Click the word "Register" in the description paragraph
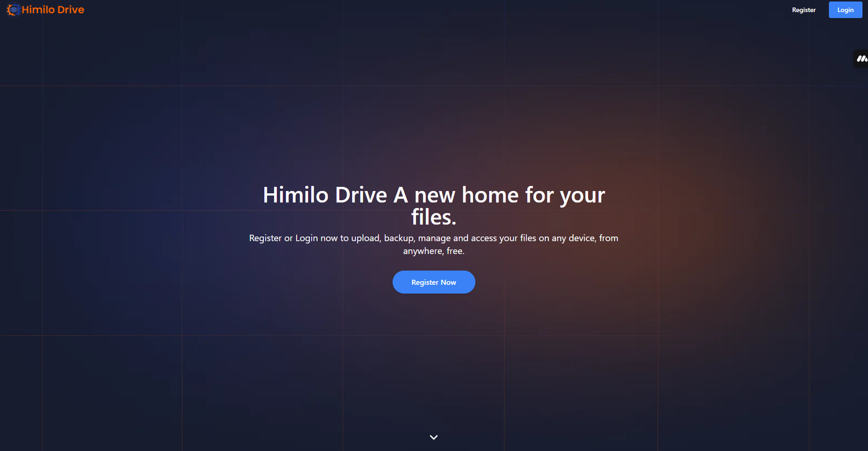 (x=265, y=238)
